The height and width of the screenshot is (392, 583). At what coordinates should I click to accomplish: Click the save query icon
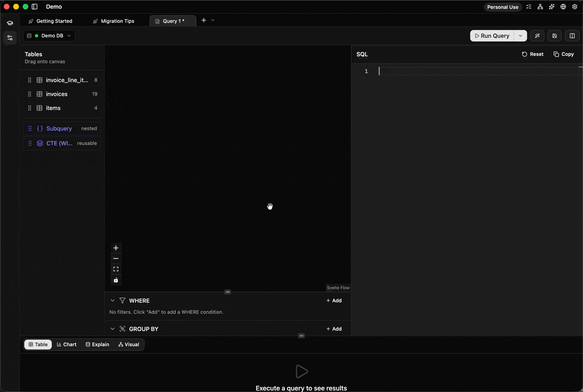(554, 36)
